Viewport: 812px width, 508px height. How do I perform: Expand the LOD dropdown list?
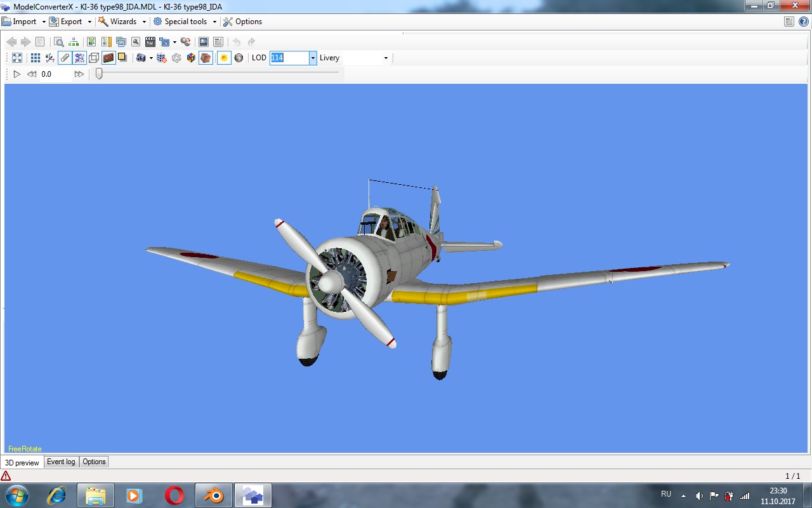pyautogui.click(x=313, y=58)
